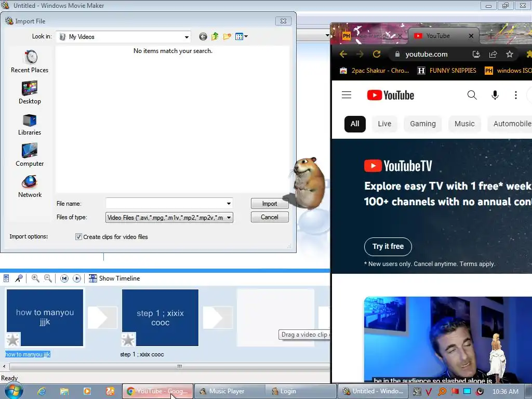The image size is (532, 399).
Task: Bookmark this page with star icon
Action: (x=509, y=54)
